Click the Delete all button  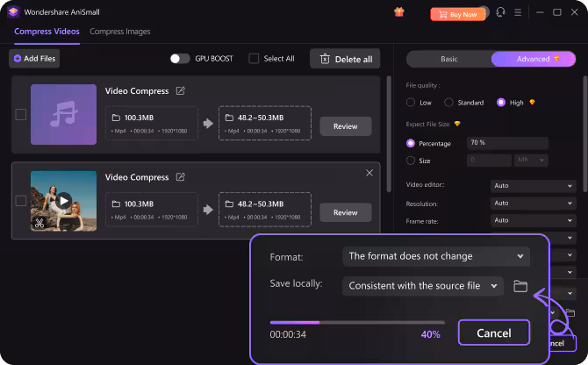345,59
